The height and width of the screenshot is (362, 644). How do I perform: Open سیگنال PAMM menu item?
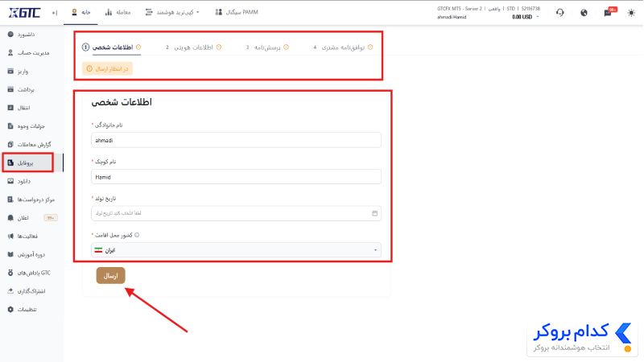click(x=237, y=12)
